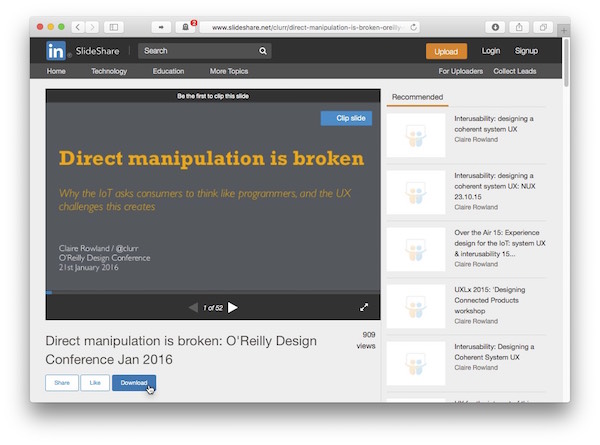Show all tabs icon in Safari

(x=543, y=27)
